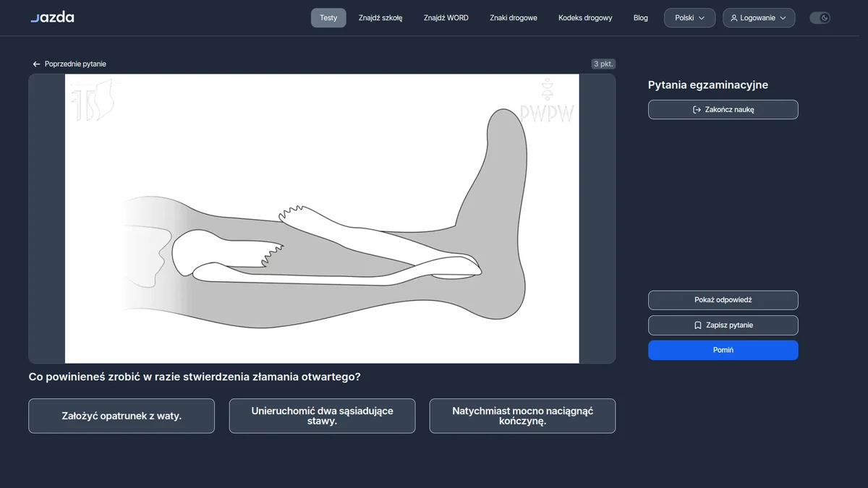Expand the Logowanie dropdown chevron
The height and width of the screenshot is (488, 868).
pyautogui.click(x=783, y=18)
